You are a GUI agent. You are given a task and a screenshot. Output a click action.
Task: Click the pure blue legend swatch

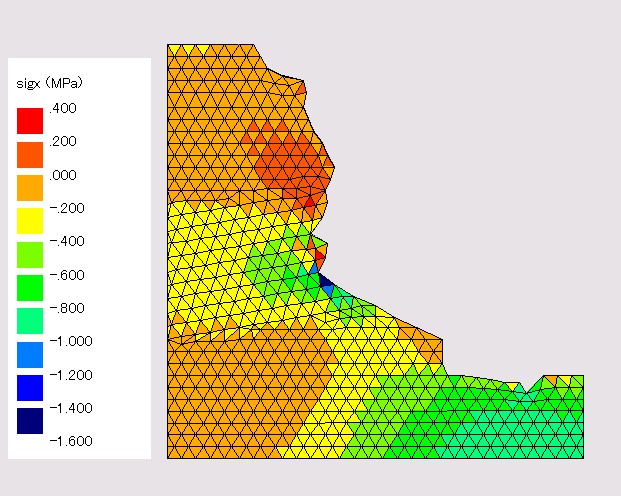30,388
